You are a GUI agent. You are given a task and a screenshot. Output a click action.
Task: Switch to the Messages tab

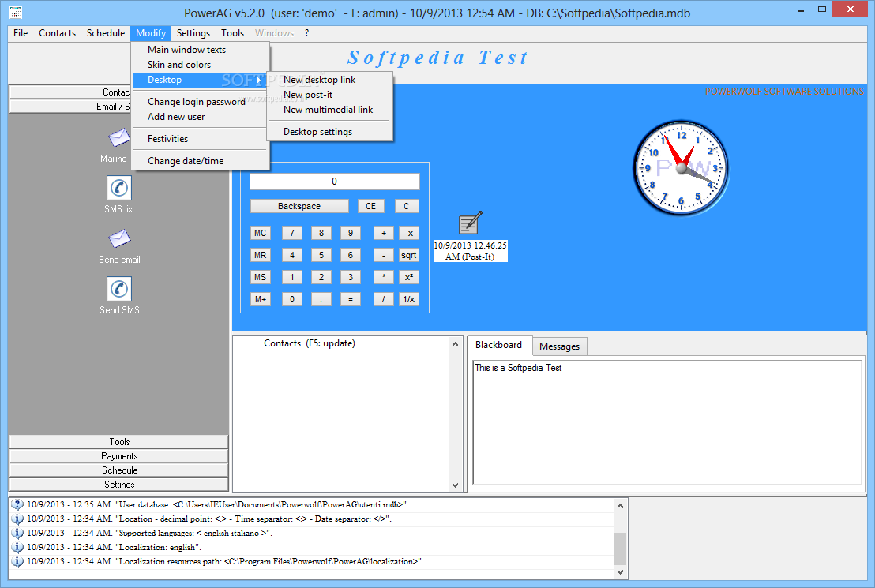(559, 346)
